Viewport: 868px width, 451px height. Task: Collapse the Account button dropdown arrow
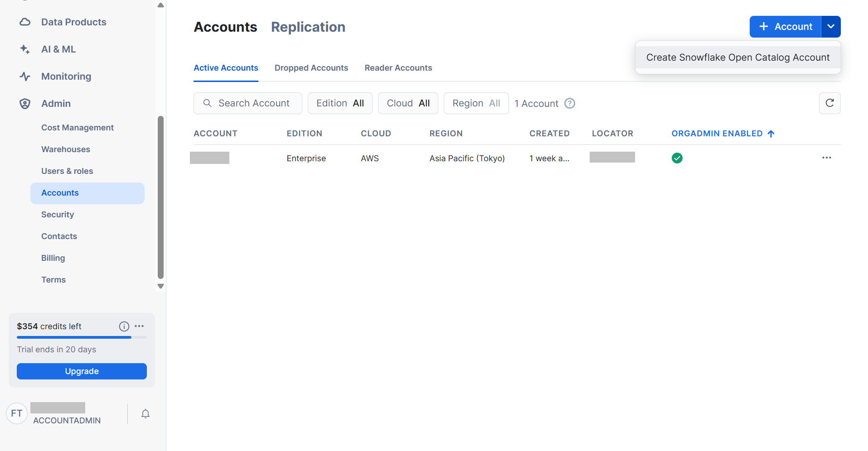pos(830,27)
